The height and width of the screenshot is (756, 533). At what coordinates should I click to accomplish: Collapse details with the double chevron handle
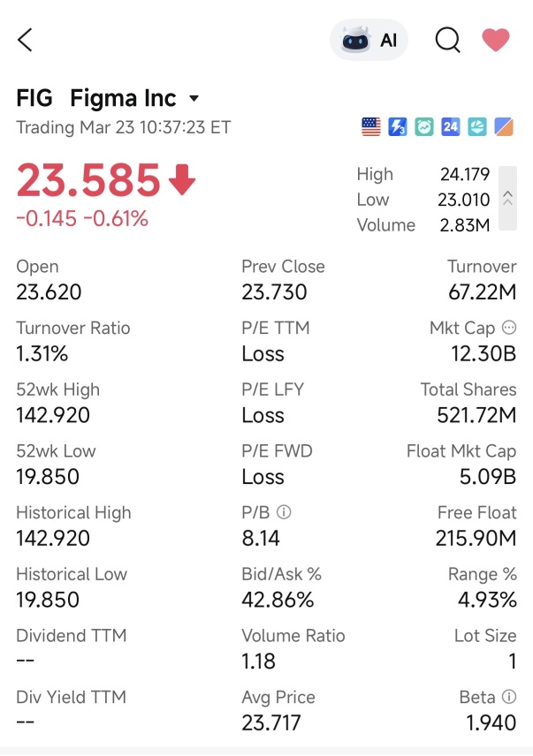pyautogui.click(x=507, y=198)
